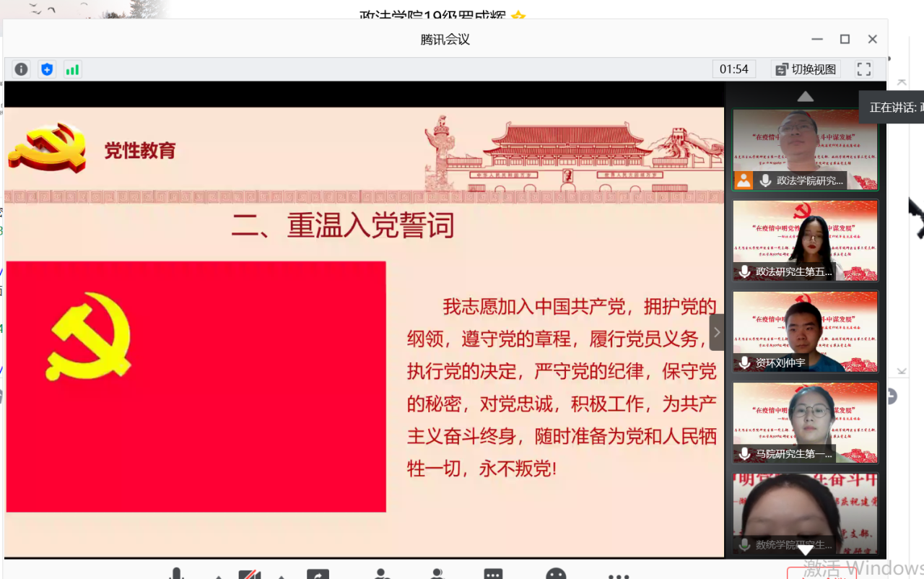Image resolution: width=924 pixels, height=579 pixels.
Task: Check the green network signal indicator
Action: [72, 69]
